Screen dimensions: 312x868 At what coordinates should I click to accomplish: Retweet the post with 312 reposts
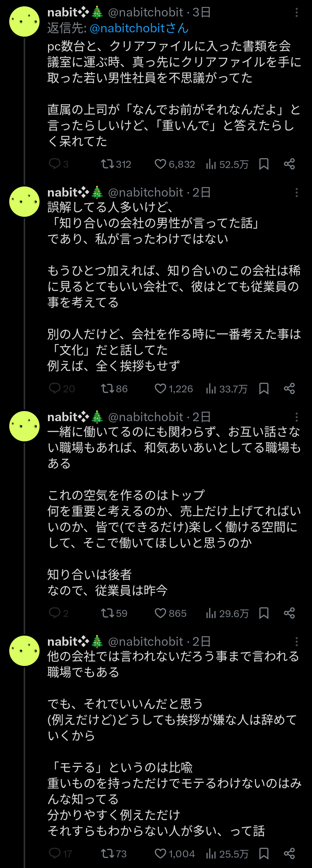point(107,164)
